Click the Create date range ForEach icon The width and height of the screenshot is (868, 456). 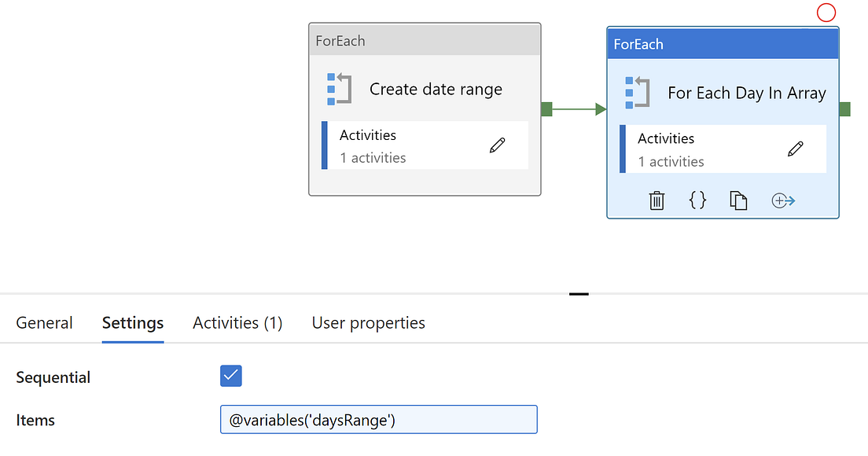339,89
